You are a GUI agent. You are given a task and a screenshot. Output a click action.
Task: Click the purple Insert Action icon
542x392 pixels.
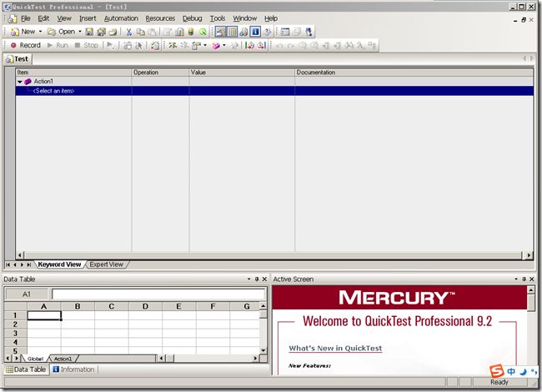click(216, 45)
